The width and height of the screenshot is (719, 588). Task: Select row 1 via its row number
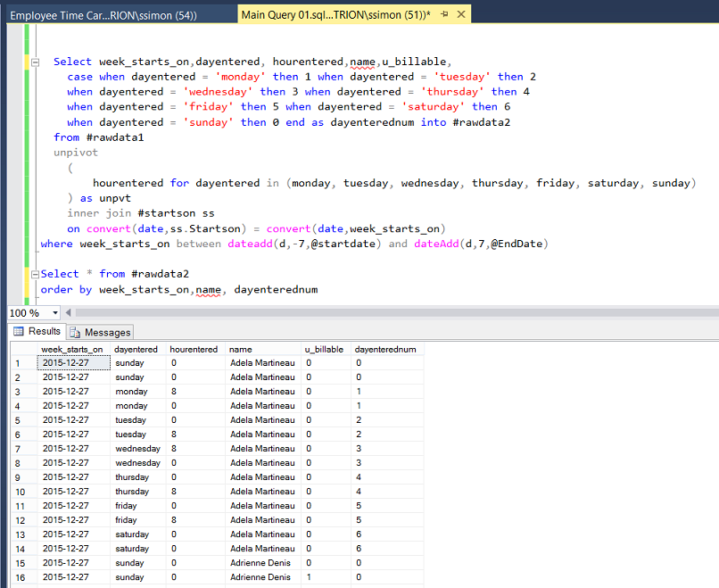18,363
